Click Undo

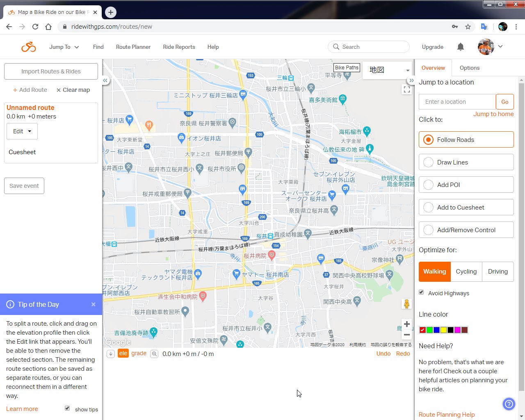pyautogui.click(x=383, y=354)
